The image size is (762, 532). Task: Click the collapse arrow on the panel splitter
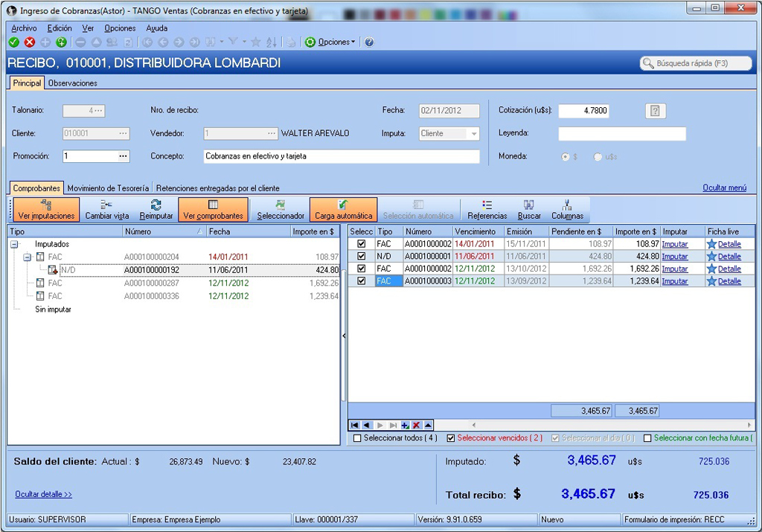click(344, 336)
